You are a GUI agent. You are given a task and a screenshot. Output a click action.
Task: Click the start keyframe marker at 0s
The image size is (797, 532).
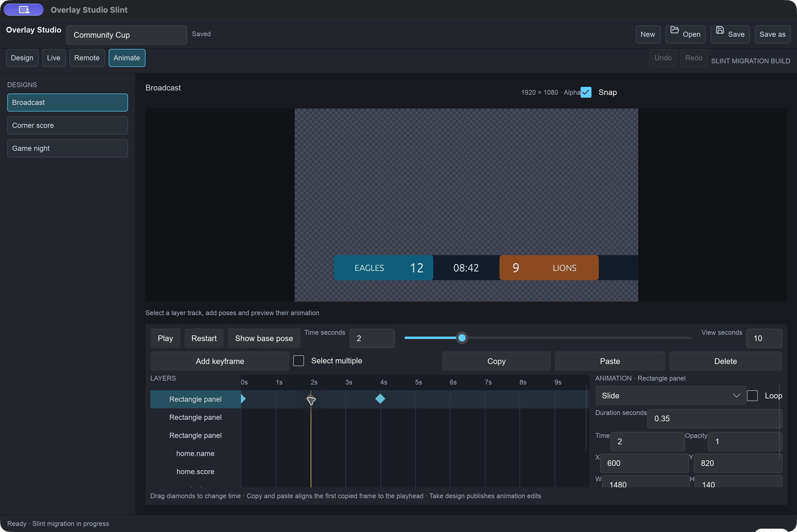pos(243,399)
